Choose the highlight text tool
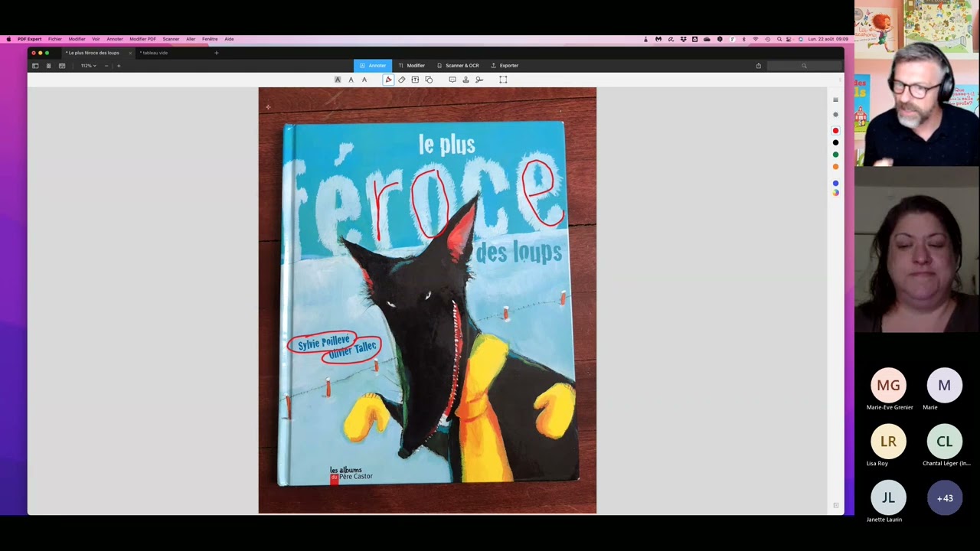This screenshot has height=551, width=980. click(x=338, y=80)
